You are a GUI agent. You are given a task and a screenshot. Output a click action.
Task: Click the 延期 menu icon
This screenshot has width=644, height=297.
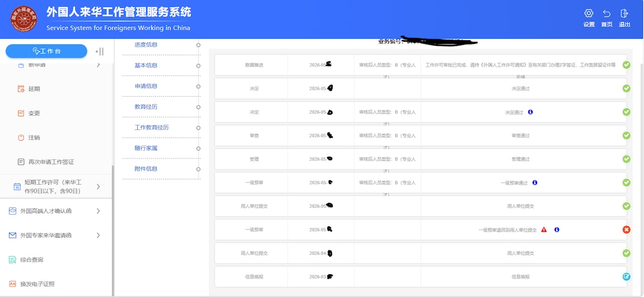coord(21,89)
